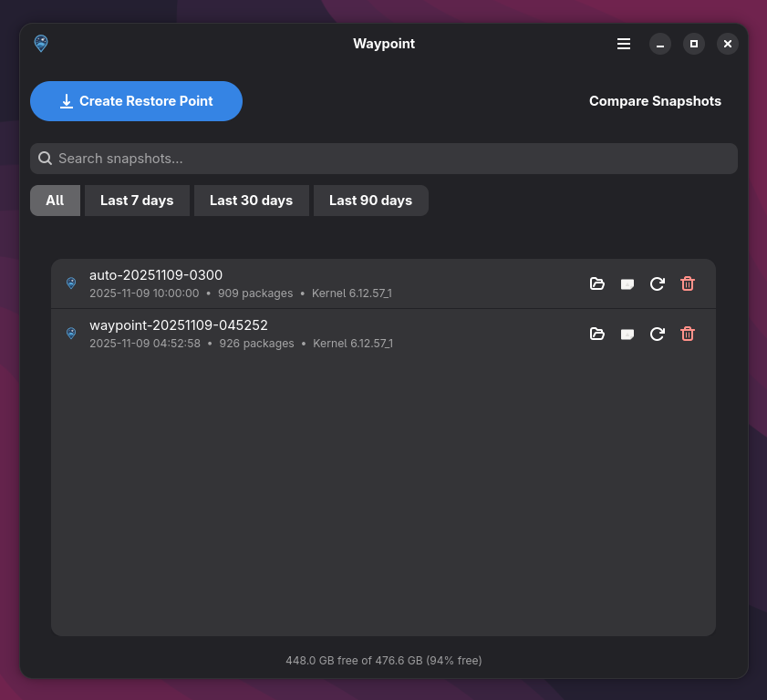
Task: Filter snapshots to Last 7 days
Action: (137, 201)
